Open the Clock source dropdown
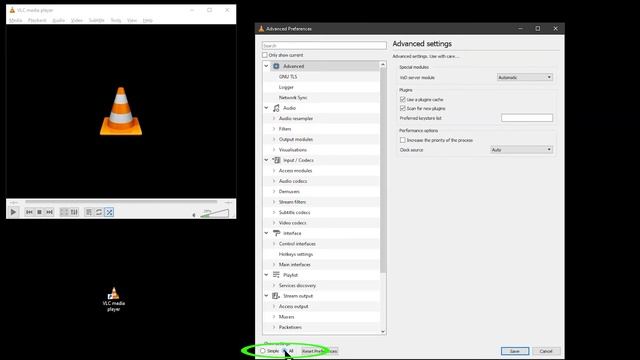This screenshot has width=640, height=360. pyautogui.click(x=522, y=150)
